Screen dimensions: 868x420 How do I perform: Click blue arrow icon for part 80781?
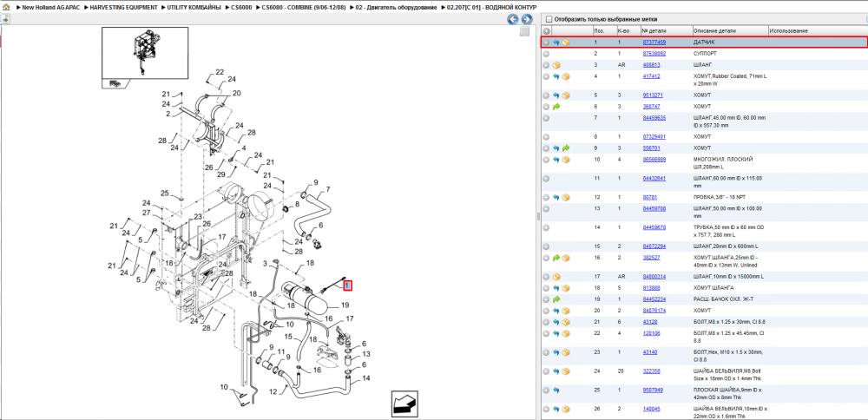coord(556,197)
